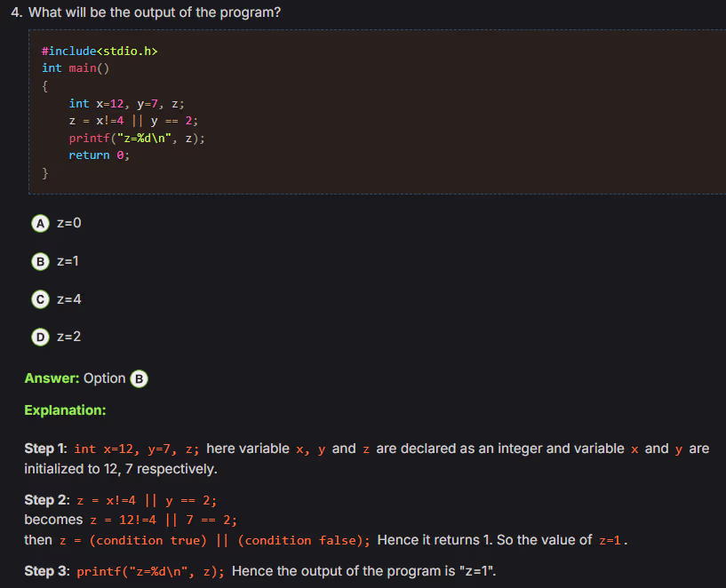The image size is (726, 588).
Task: Click the Explanation: heading
Action: [x=65, y=410]
